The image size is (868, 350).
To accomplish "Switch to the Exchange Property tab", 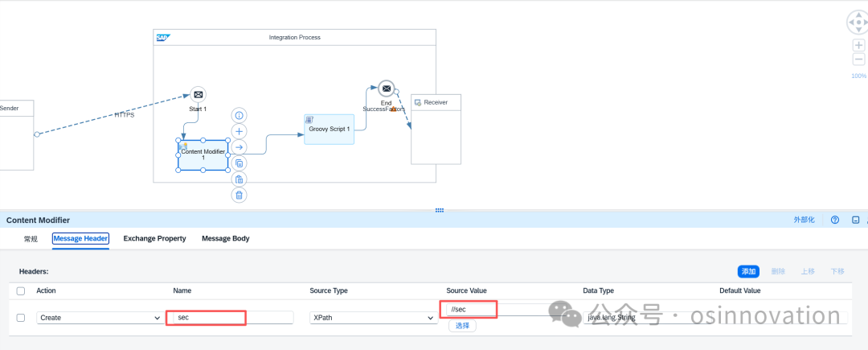I will 154,239.
